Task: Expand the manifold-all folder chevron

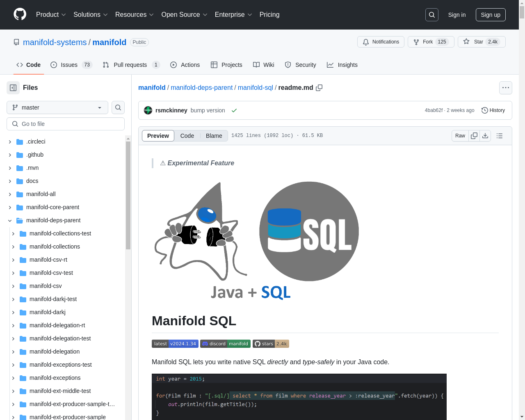Action: coord(10,194)
